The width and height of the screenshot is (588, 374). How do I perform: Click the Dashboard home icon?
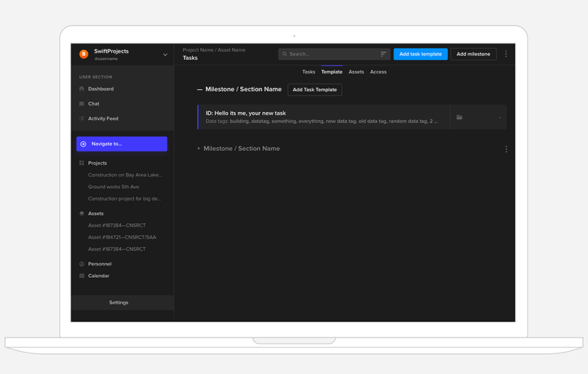[82, 89]
